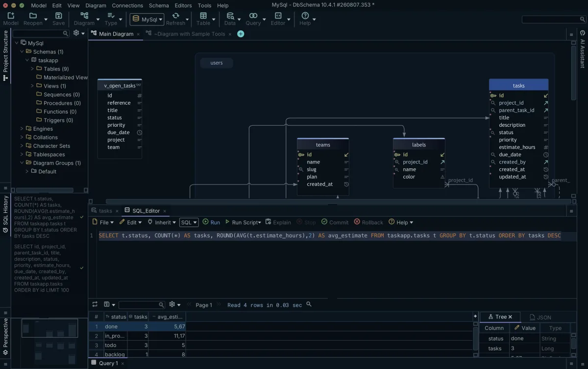Open the SQL language dropdown
Screen dimensions: 588x369
point(189,222)
